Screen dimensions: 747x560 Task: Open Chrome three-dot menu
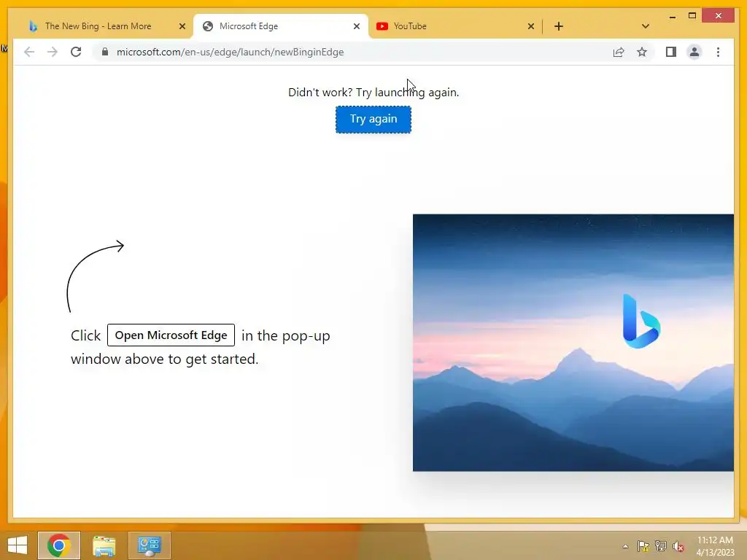[718, 52]
